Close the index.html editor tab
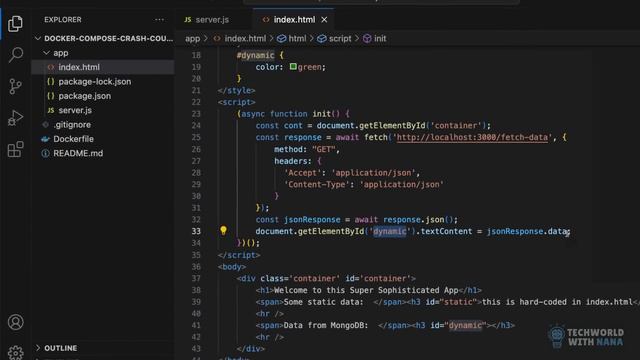Screen dimensions: 640x360 click(x=324, y=20)
